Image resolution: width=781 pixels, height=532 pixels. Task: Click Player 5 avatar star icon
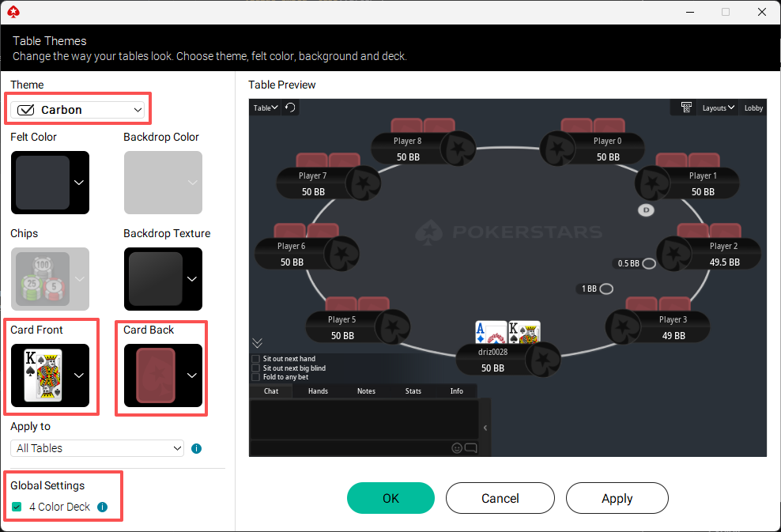(x=393, y=326)
